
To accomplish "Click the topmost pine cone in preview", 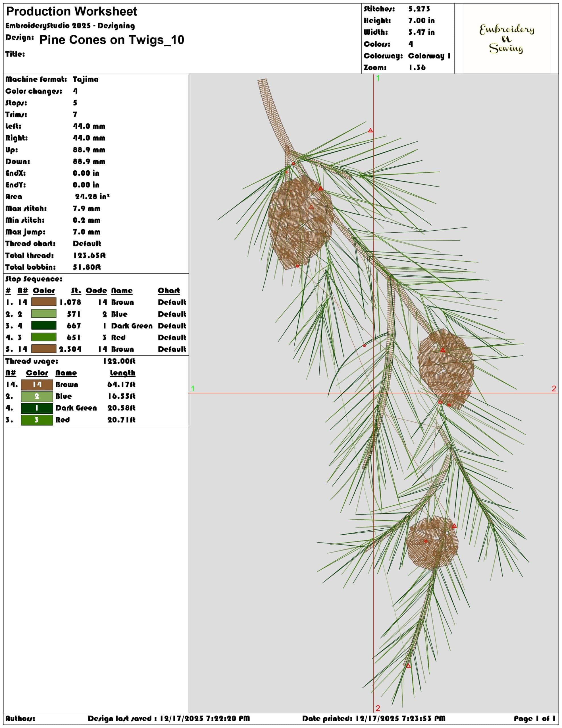I will click(301, 222).
